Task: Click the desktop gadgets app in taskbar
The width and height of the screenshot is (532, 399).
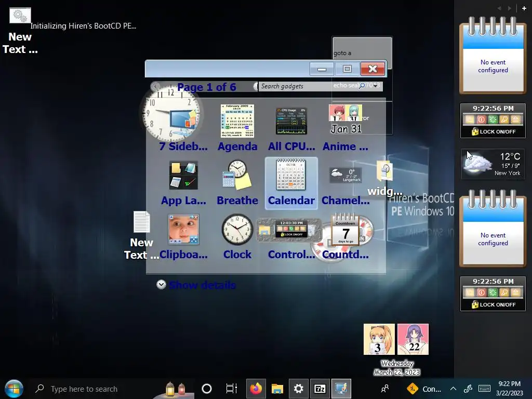Action: [x=341, y=389]
